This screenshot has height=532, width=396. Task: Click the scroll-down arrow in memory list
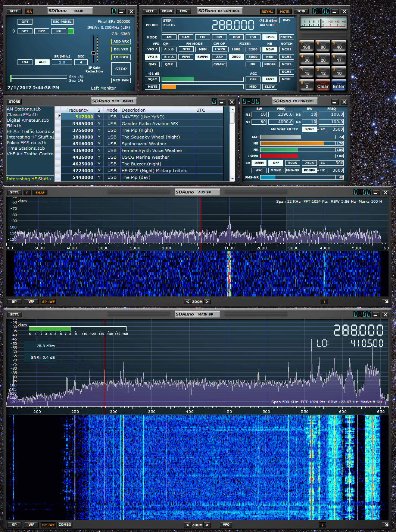coord(232,179)
